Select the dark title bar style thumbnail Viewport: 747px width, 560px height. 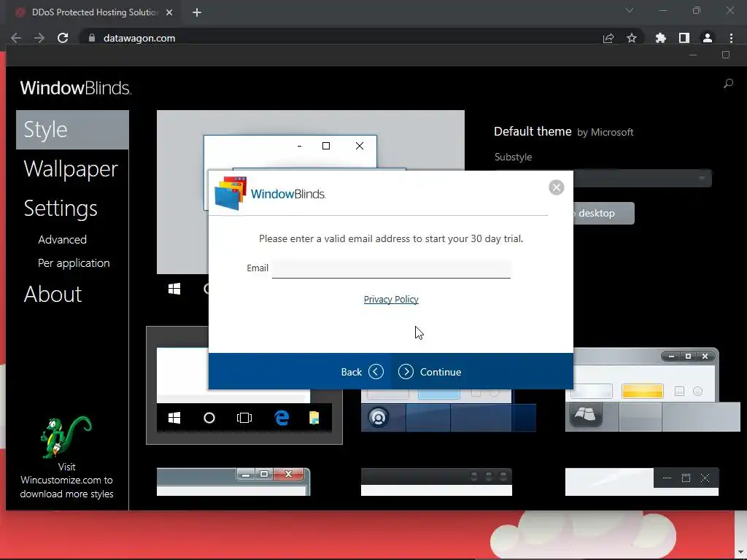[436, 481]
